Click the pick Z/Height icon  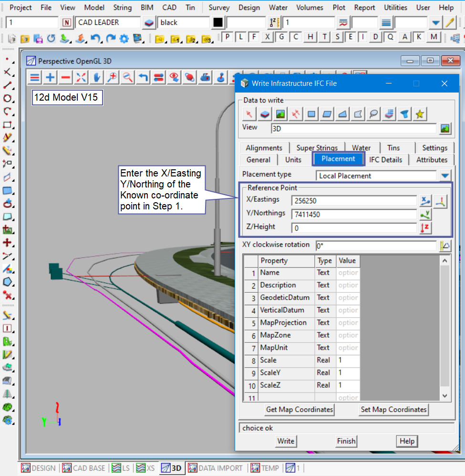425,228
